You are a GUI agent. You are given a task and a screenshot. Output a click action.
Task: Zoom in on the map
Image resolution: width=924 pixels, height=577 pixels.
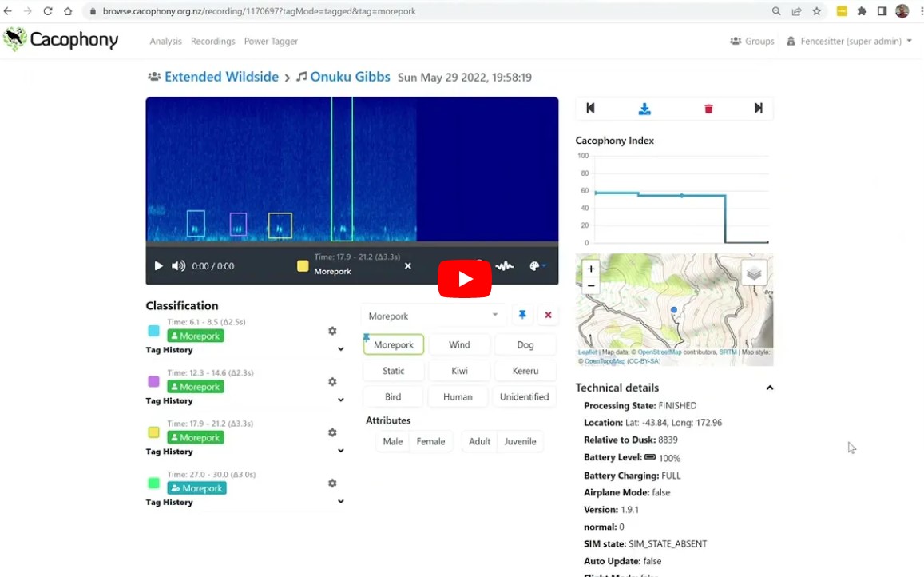tap(591, 269)
